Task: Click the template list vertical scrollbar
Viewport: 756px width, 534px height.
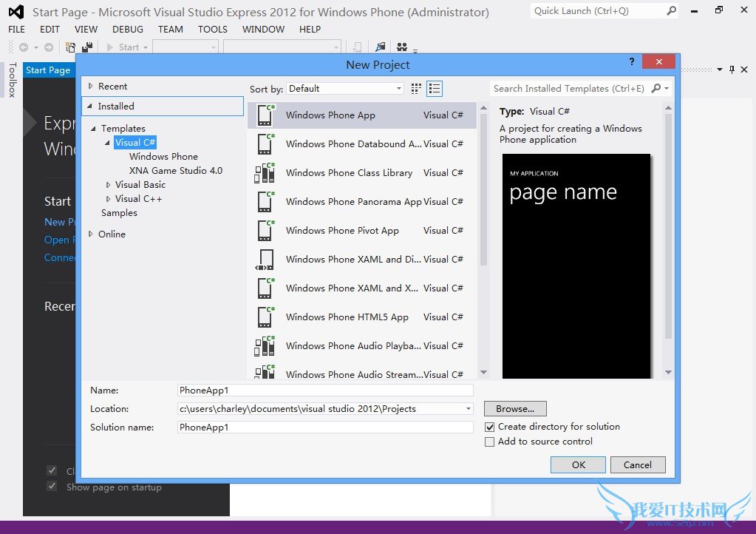Action: click(483, 185)
